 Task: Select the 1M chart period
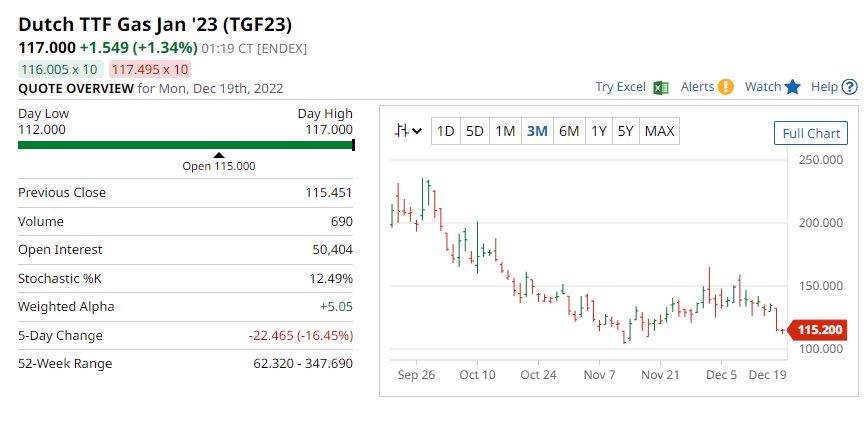[x=505, y=131]
